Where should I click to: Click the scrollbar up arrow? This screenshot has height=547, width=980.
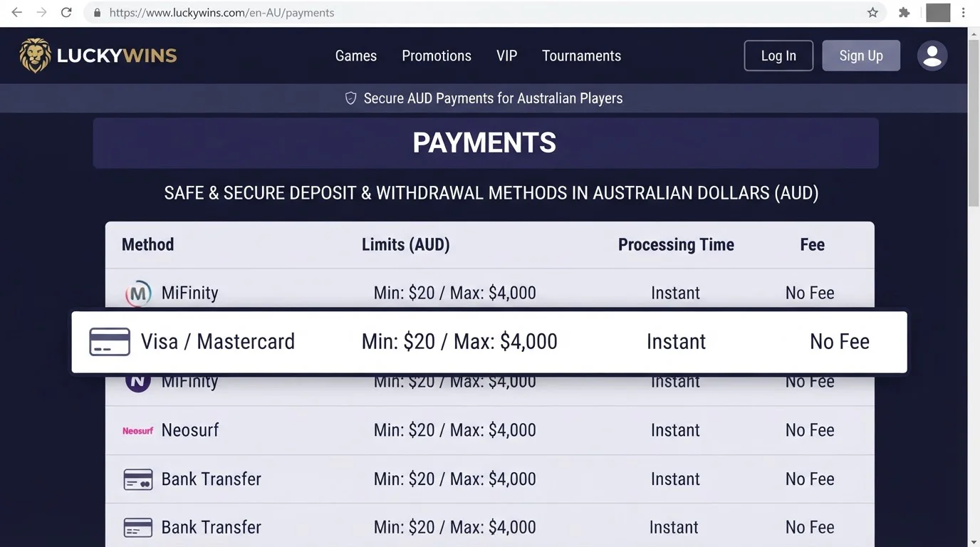point(974,33)
